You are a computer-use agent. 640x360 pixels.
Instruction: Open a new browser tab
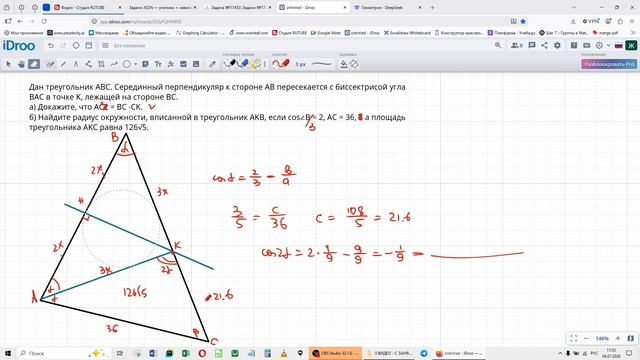(432, 7)
